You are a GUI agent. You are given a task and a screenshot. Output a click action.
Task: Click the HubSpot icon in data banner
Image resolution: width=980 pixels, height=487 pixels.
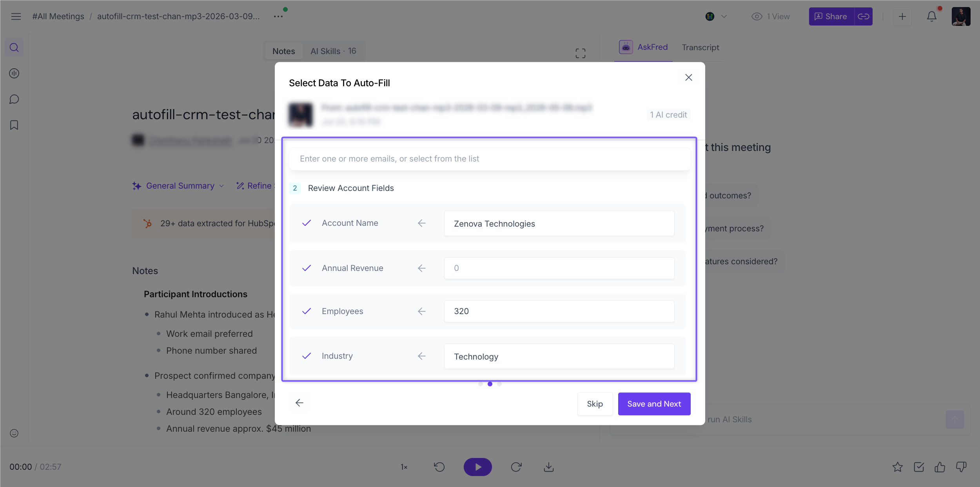point(147,224)
